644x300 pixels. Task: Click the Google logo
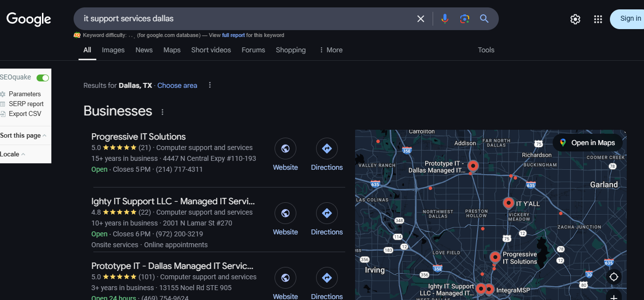click(x=29, y=19)
